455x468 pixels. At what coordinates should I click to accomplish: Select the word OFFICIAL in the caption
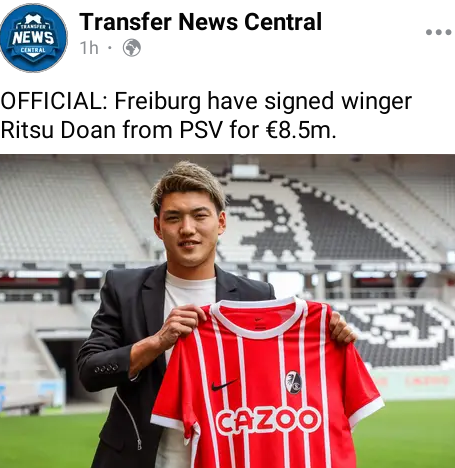point(51,101)
